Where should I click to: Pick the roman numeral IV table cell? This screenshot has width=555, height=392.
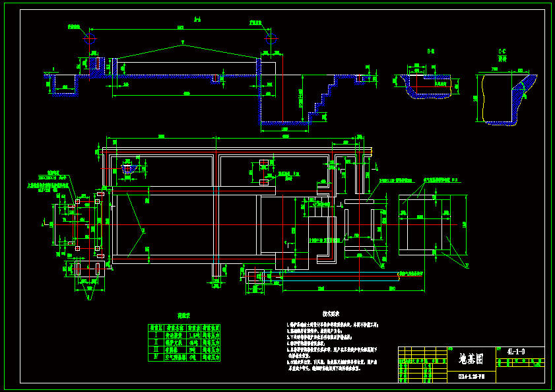156,358
